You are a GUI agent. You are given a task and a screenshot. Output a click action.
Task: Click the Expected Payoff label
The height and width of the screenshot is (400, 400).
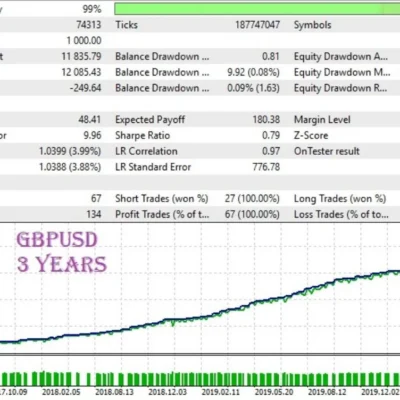point(150,120)
